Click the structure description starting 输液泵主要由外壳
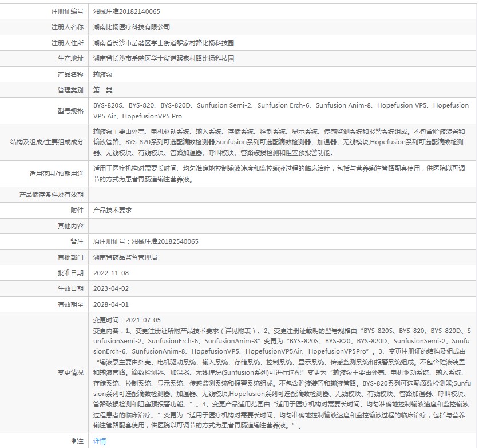479x448 pixels. point(279,142)
